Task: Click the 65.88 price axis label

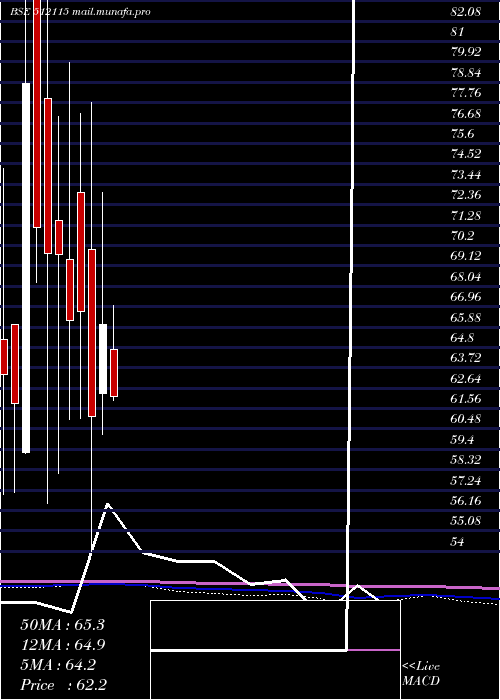Action: [466, 318]
